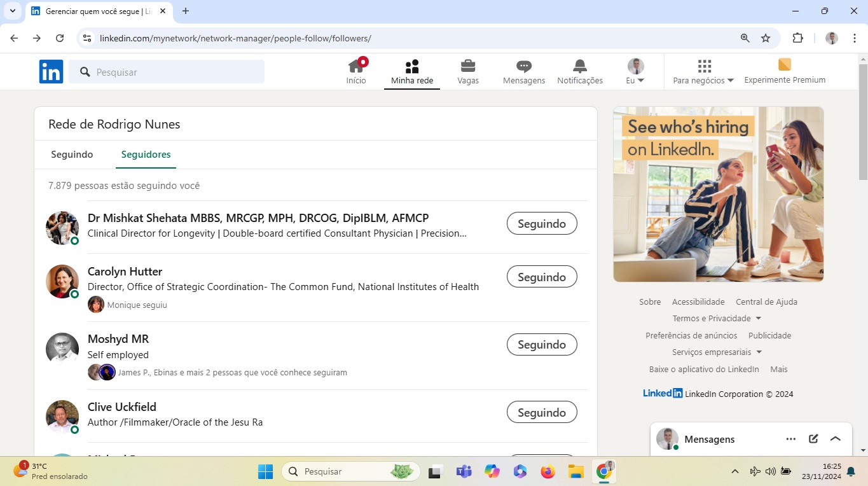Click Monique seguiu small avatar
Image resolution: width=868 pixels, height=486 pixels.
click(x=96, y=305)
